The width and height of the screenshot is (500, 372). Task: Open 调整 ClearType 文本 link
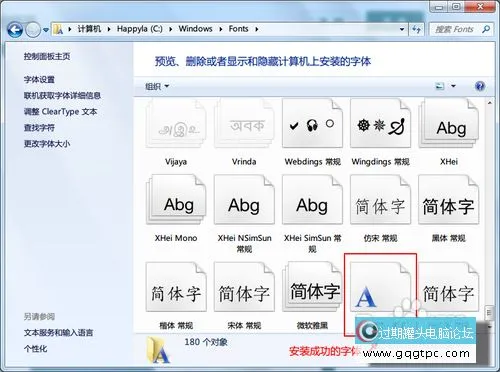pos(60,111)
